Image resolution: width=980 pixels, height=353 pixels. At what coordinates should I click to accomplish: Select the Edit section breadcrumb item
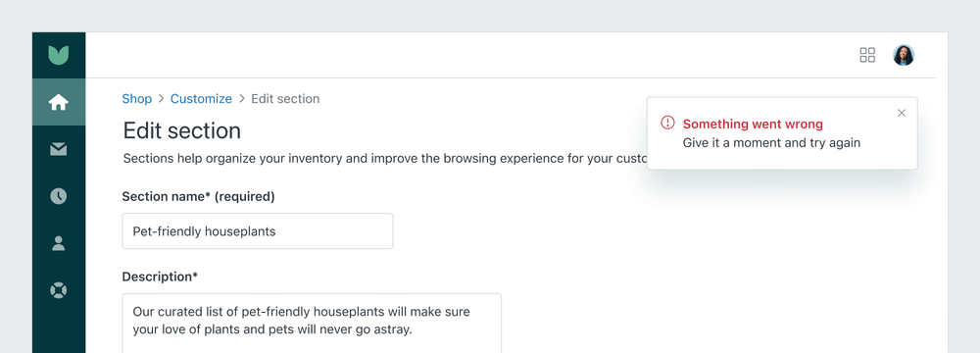285,99
